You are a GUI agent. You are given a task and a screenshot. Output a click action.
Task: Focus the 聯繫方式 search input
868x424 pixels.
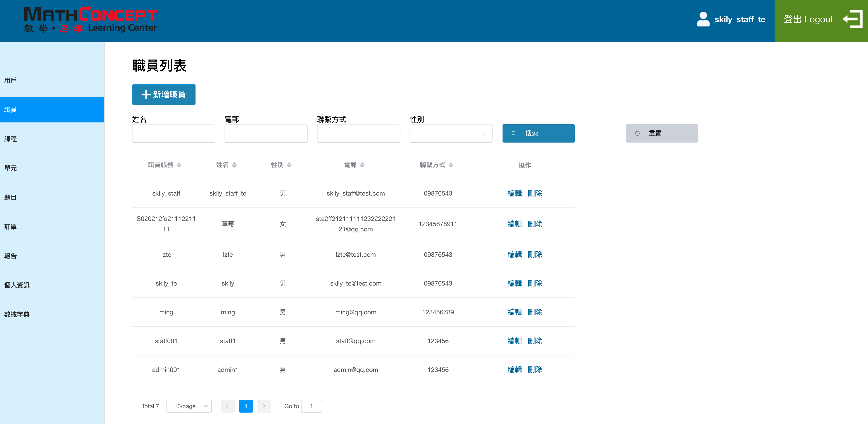(359, 133)
